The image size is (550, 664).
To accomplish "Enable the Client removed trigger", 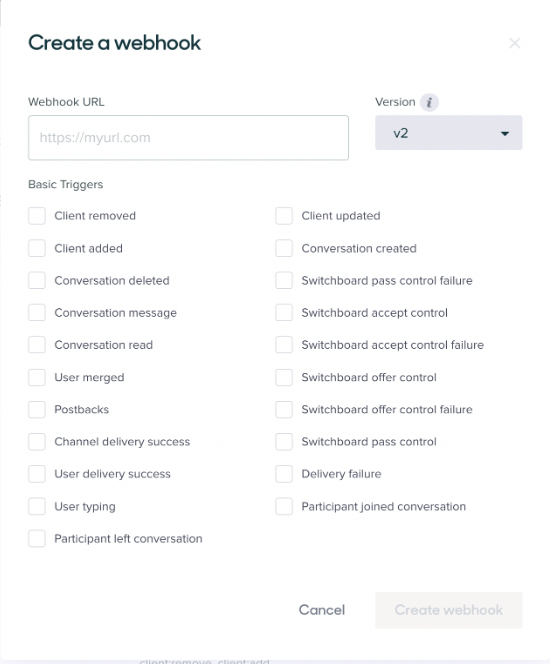I will click(x=37, y=216).
